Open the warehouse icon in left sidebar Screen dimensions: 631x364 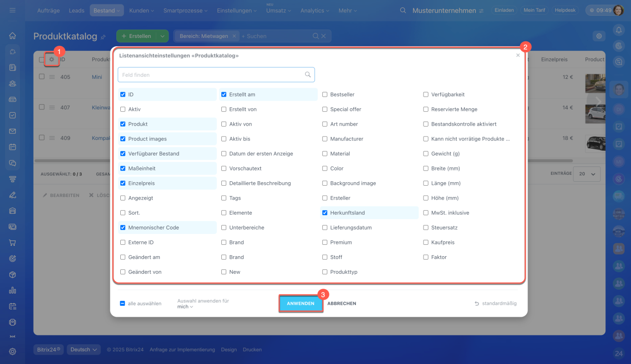[12, 210]
